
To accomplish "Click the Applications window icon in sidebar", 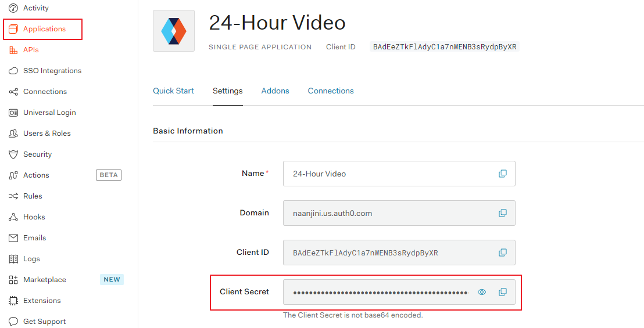I will click(x=13, y=28).
